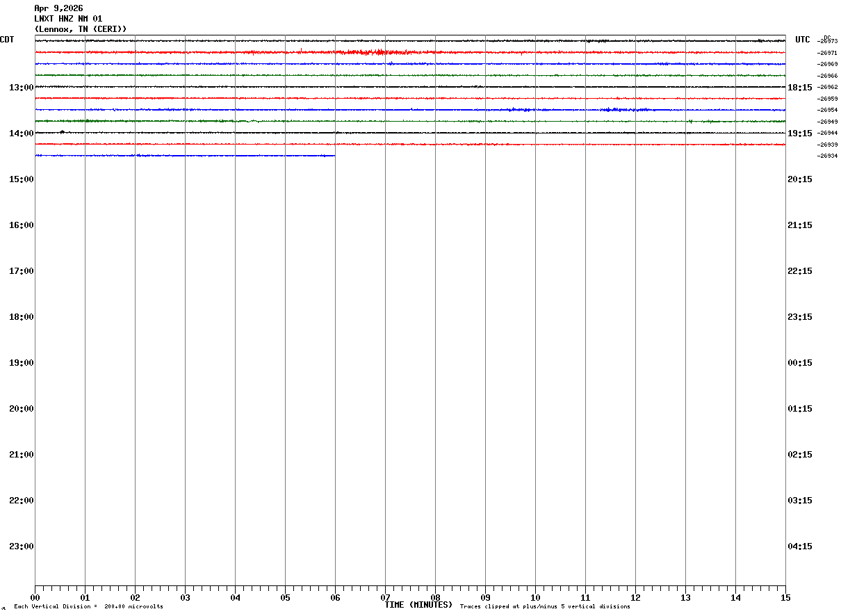The image size is (841, 616).
Task: Click the location label '(Lennox, TN (CERI))'
Action: [x=81, y=29]
